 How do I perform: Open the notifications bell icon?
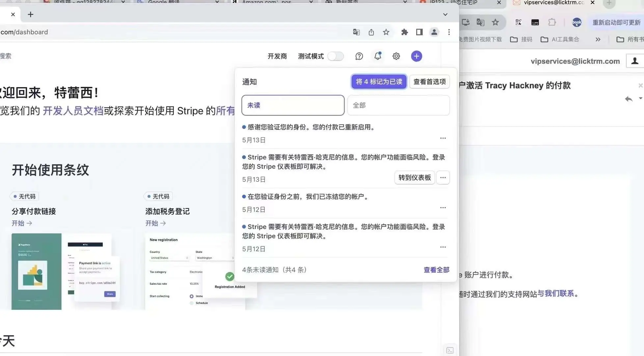(x=378, y=56)
